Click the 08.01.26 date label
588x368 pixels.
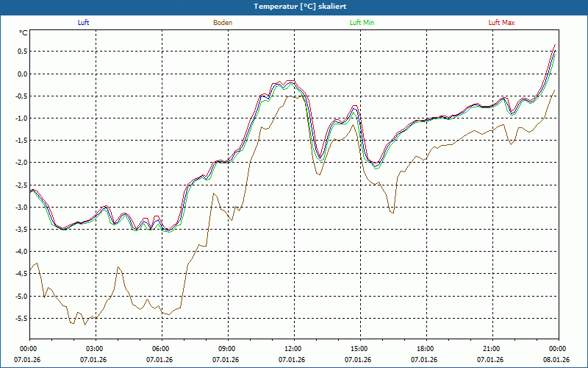click(x=556, y=360)
